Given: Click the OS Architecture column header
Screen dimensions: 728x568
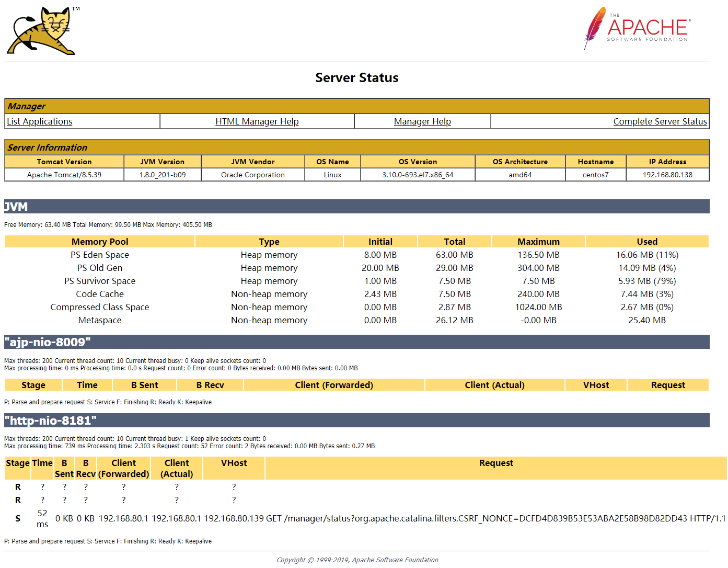Looking at the screenshot, I should (x=520, y=162).
